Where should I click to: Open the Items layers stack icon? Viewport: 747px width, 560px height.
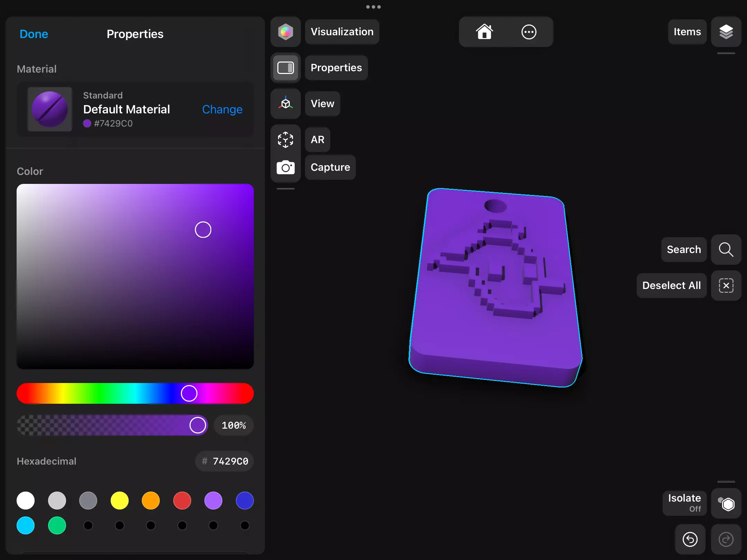coord(726,32)
